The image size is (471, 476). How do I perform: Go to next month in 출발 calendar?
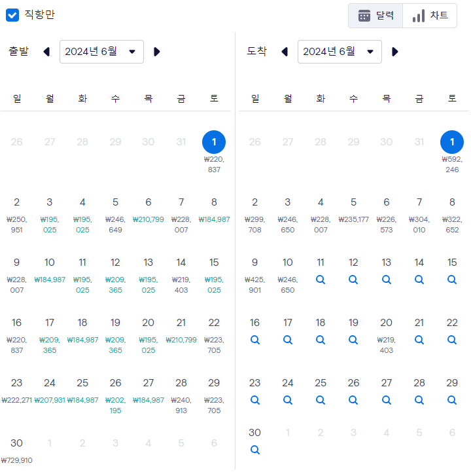156,52
